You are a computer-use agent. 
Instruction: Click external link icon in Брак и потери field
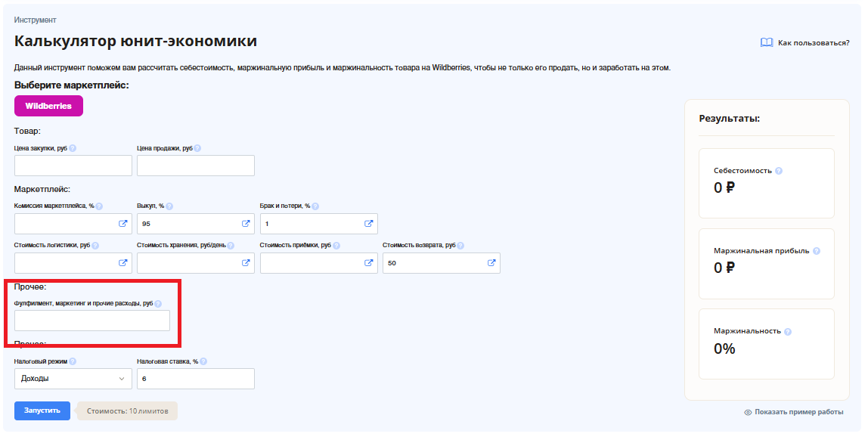click(369, 224)
